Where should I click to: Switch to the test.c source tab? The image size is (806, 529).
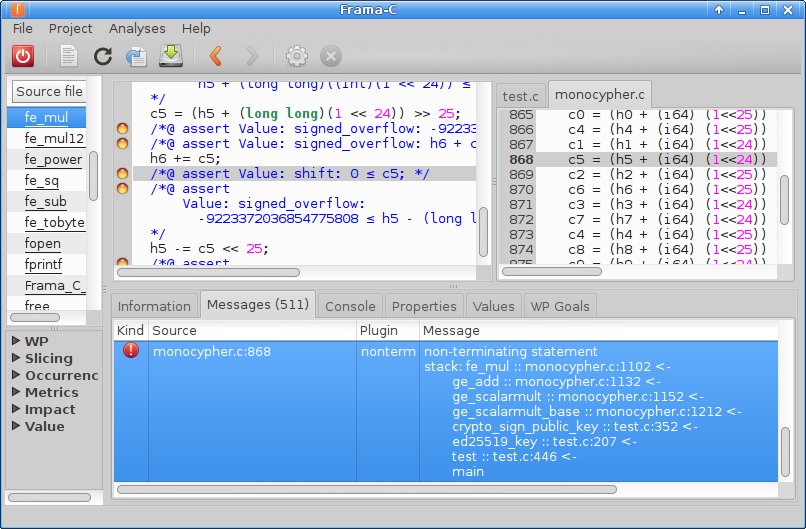[x=521, y=96]
